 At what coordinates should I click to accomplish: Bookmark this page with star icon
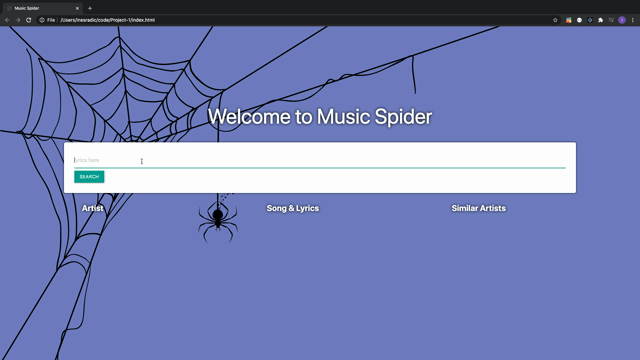tap(555, 20)
